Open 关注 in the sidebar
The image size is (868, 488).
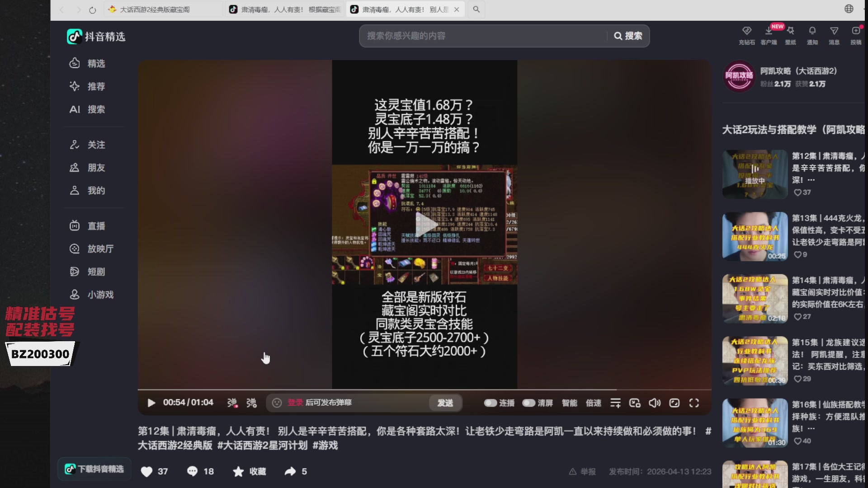(87, 145)
